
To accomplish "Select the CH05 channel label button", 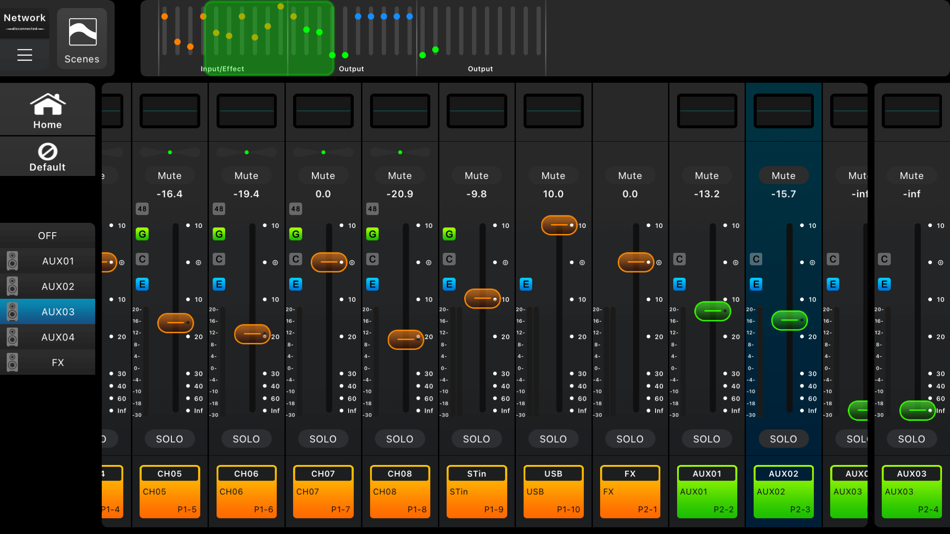I will pos(170,492).
